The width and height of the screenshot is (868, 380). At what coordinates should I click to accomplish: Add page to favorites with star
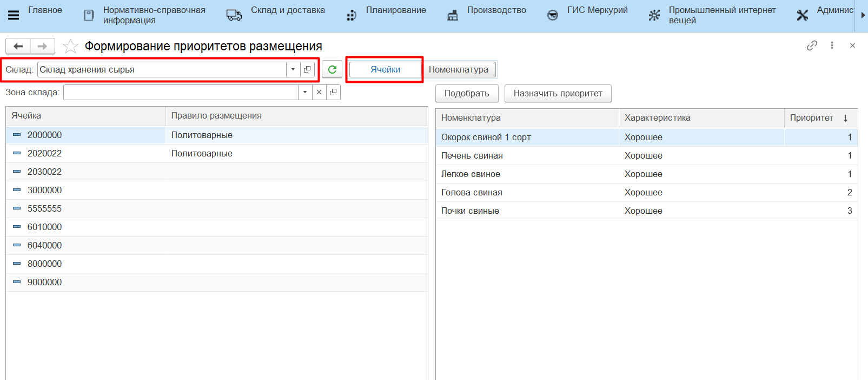tap(70, 47)
